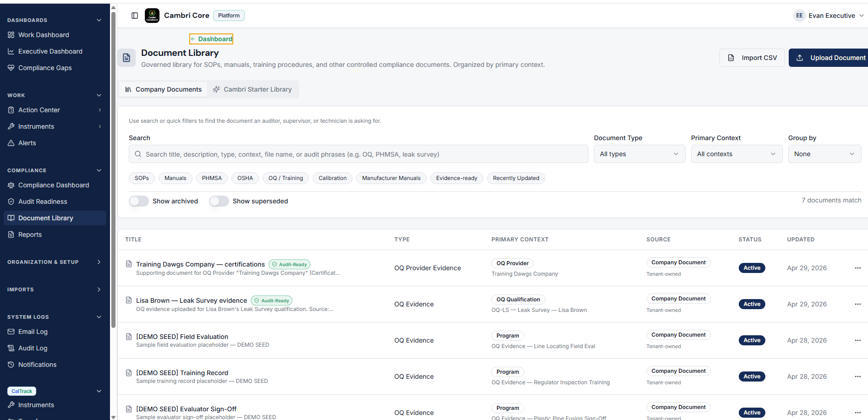Image resolution: width=868 pixels, height=420 pixels.
Task: Apply the OSHA quick filter
Action: click(245, 178)
